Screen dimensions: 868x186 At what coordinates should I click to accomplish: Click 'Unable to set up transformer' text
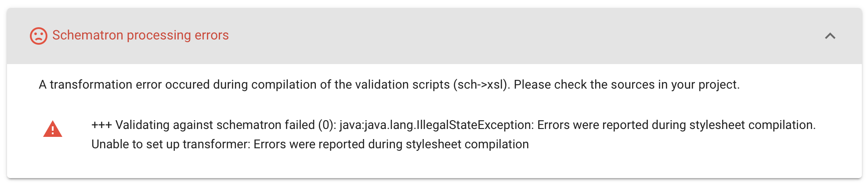click(x=170, y=144)
